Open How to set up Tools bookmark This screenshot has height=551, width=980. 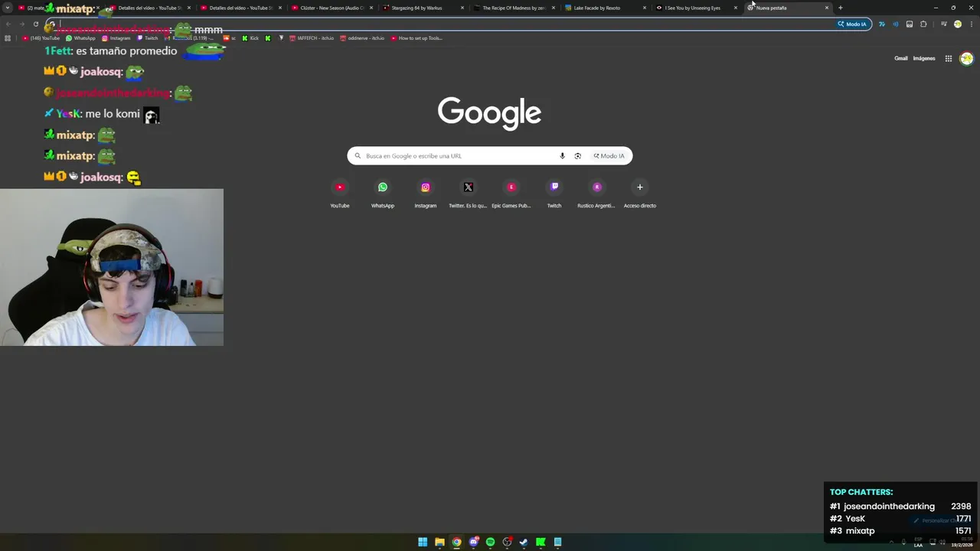click(x=416, y=37)
